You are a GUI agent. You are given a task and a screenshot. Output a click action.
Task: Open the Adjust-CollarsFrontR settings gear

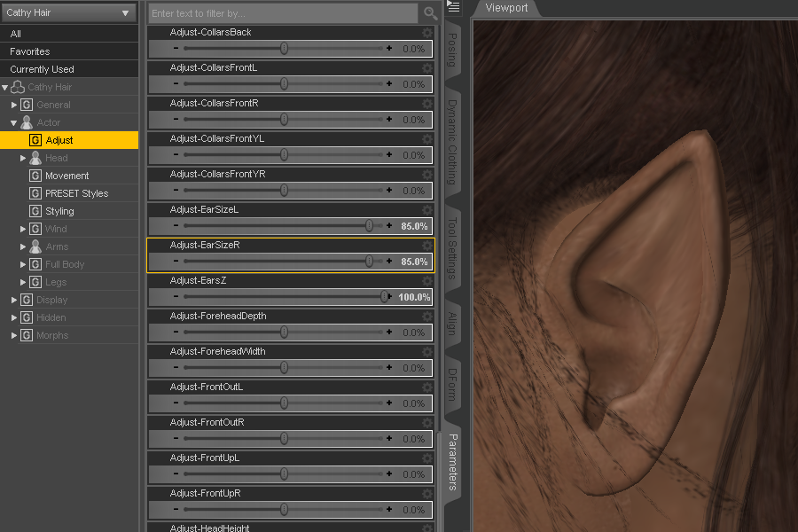427,104
